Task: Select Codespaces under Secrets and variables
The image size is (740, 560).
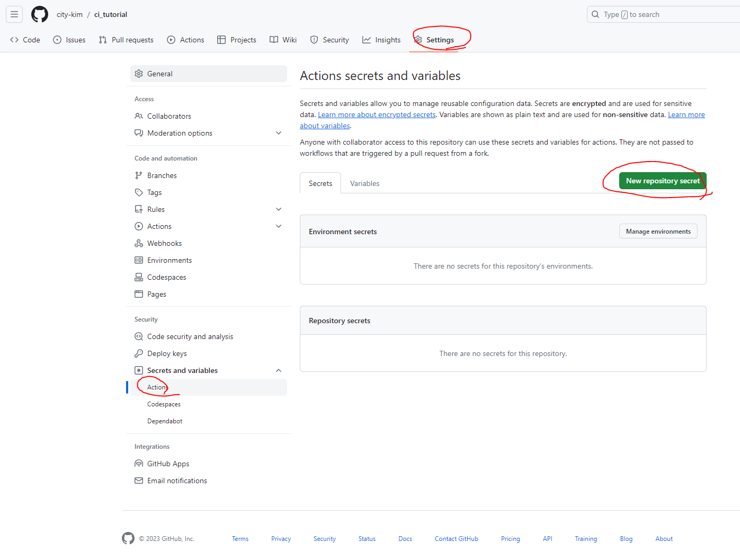Action: [209, 404]
